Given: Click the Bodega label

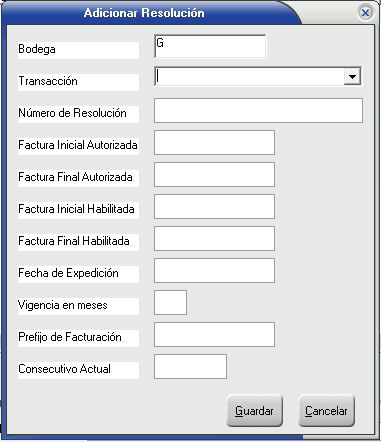Looking at the screenshot, I should pyautogui.click(x=37, y=49).
